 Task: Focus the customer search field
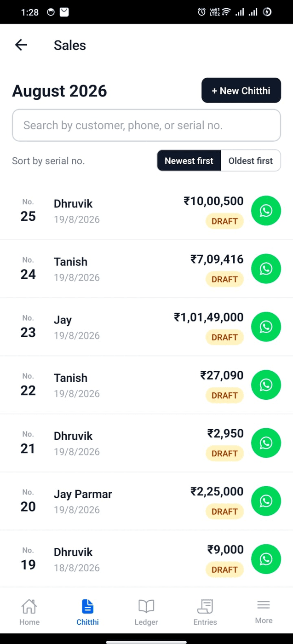(146, 125)
